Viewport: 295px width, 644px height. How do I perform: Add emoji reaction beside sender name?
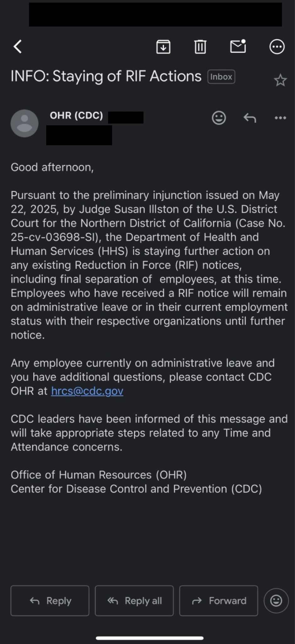pos(219,118)
